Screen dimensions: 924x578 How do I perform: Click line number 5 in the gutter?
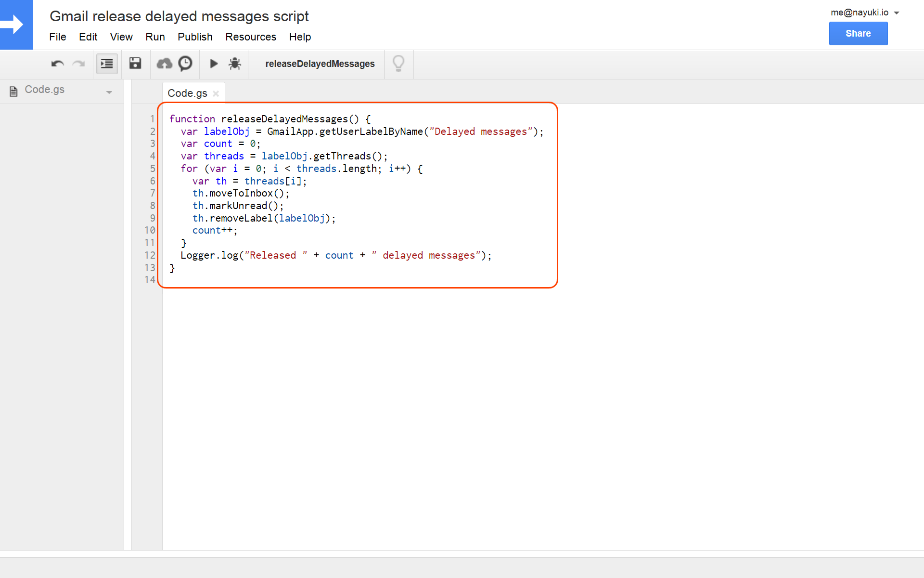tap(153, 169)
